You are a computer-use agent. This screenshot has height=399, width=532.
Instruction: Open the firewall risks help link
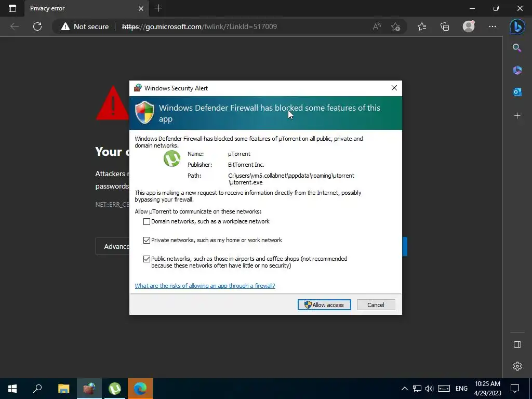click(205, 286)
